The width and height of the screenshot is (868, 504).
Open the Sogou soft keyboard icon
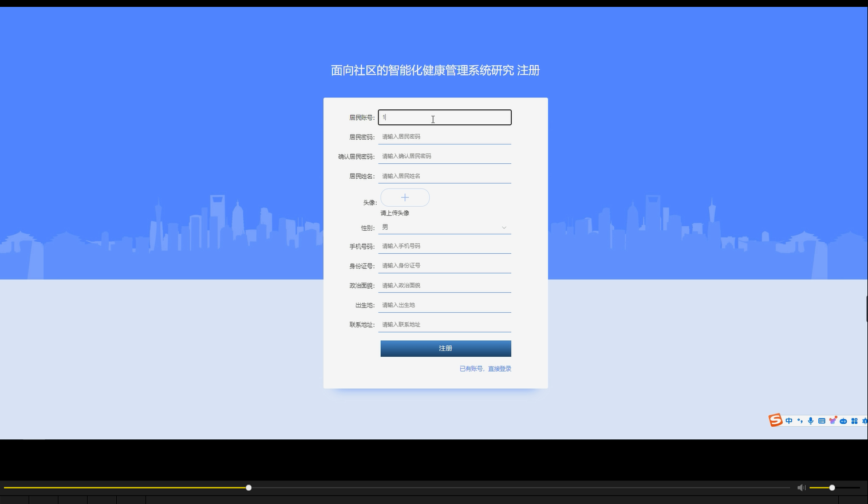(x=822, y=421)
